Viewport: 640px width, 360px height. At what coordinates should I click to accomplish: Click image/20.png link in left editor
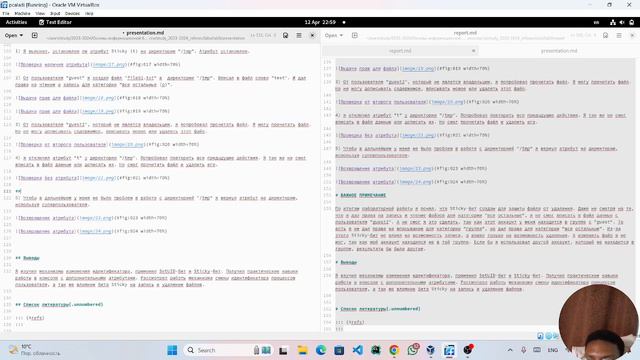tap(128, 144)
